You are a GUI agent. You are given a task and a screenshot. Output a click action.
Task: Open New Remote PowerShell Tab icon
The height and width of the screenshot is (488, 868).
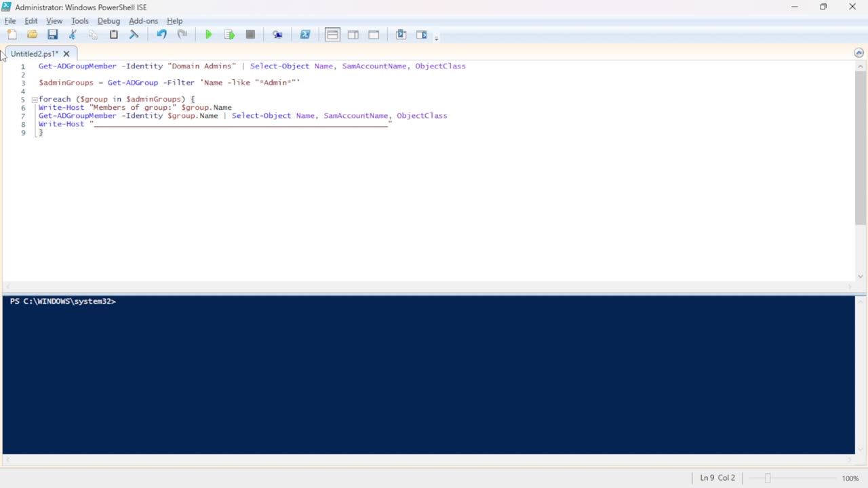pos(277,35)
